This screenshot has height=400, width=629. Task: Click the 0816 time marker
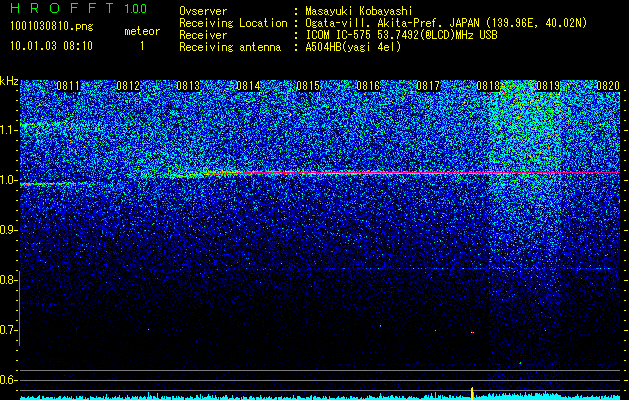(368, 86)
